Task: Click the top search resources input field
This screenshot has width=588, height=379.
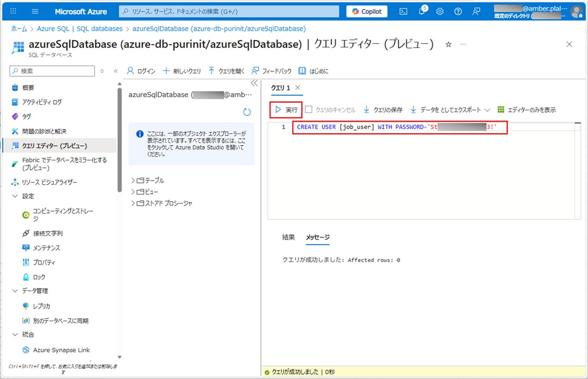Action: tap(229, 11)
